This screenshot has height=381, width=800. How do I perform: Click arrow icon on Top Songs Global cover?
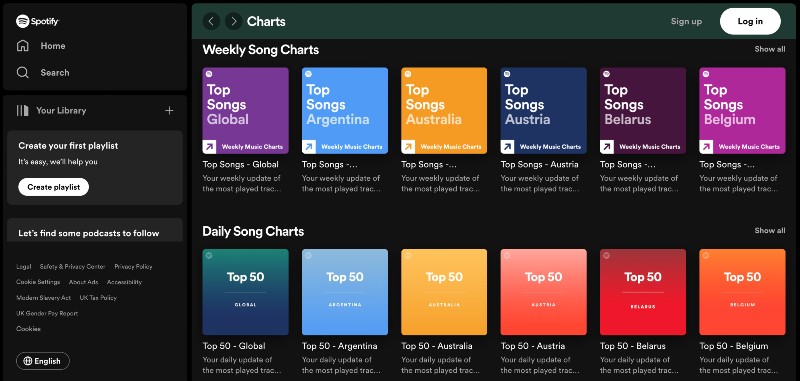point(209,147)
